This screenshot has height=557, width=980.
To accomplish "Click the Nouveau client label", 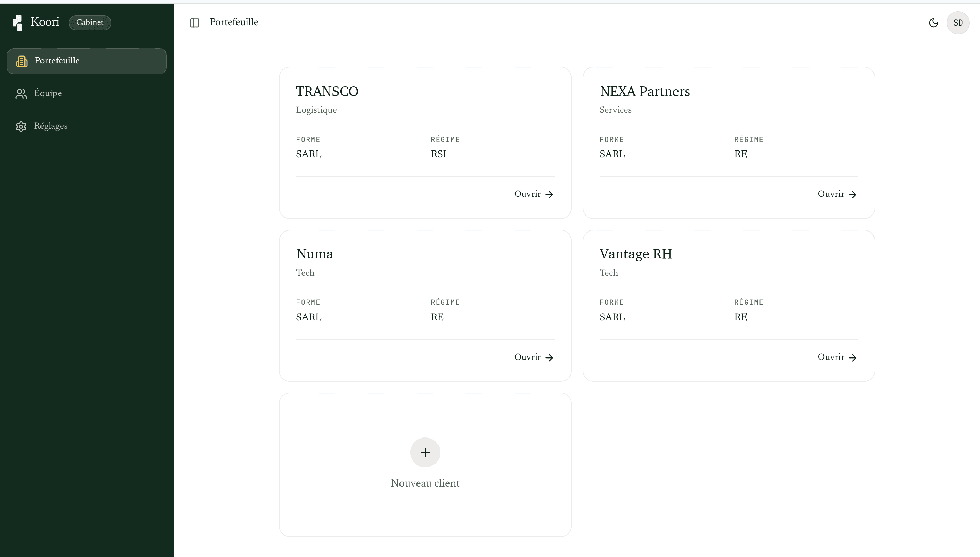I will (x=425, y=483).
